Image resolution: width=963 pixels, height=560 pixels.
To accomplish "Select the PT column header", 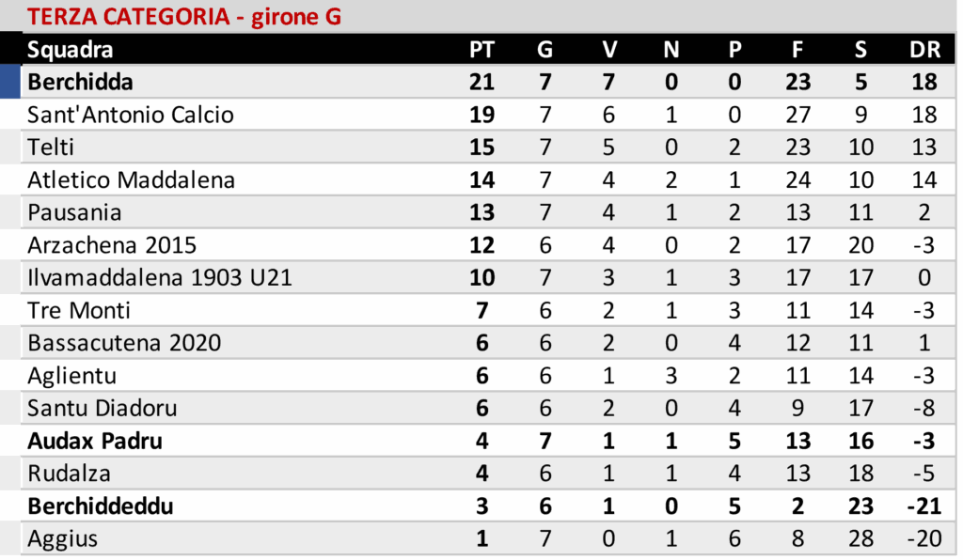I will [481, 50].
